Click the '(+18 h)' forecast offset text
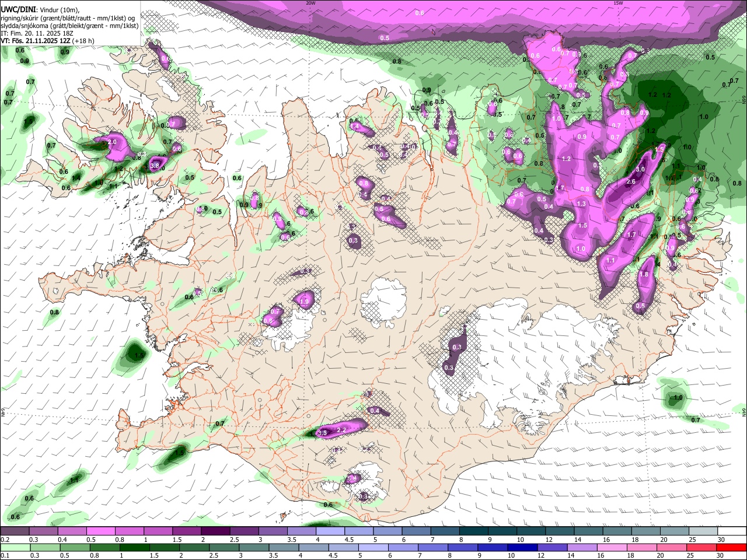 [83, 41]
